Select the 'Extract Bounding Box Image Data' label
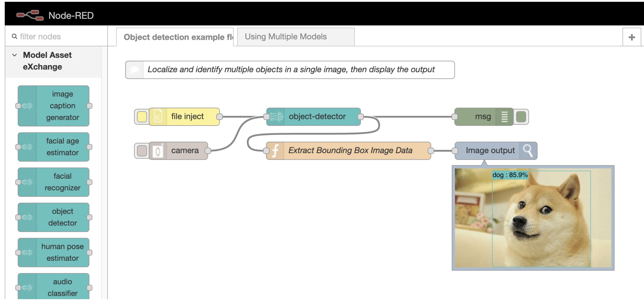The height and width of the screenshot is (304, 644). tap(350, 150)
